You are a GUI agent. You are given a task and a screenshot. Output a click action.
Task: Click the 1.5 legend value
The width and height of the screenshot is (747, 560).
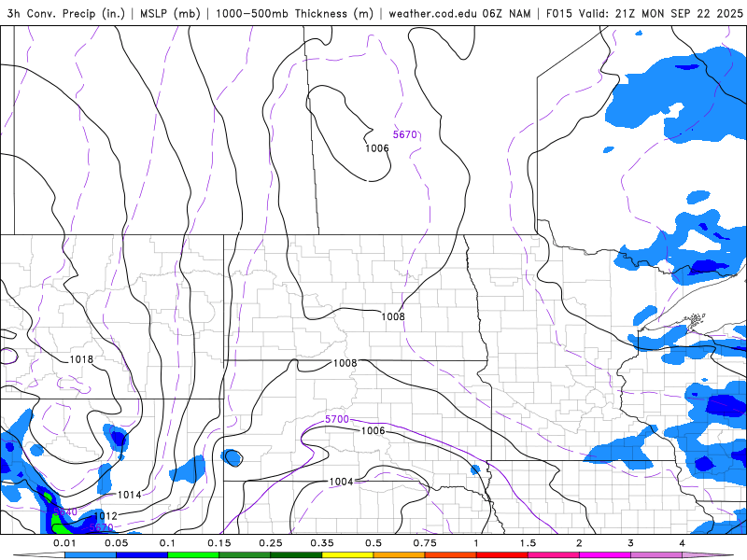point(528,543)
